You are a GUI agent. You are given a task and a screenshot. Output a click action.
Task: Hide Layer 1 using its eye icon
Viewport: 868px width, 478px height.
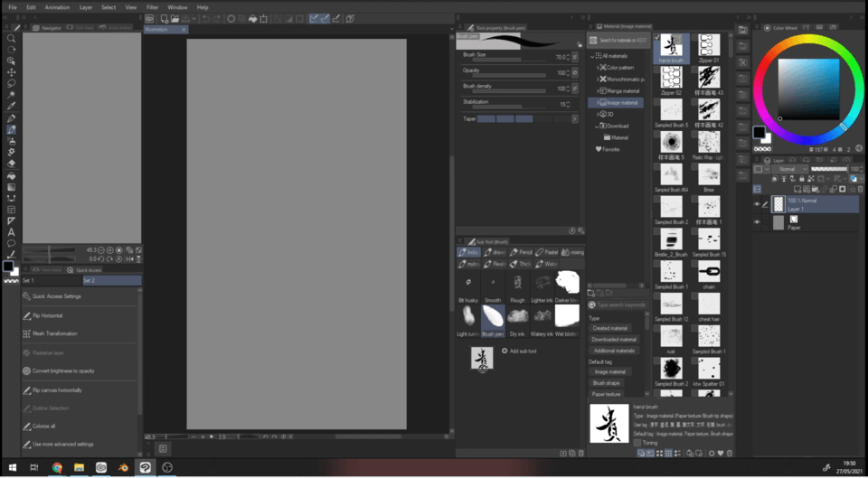(x=757, y=204)
